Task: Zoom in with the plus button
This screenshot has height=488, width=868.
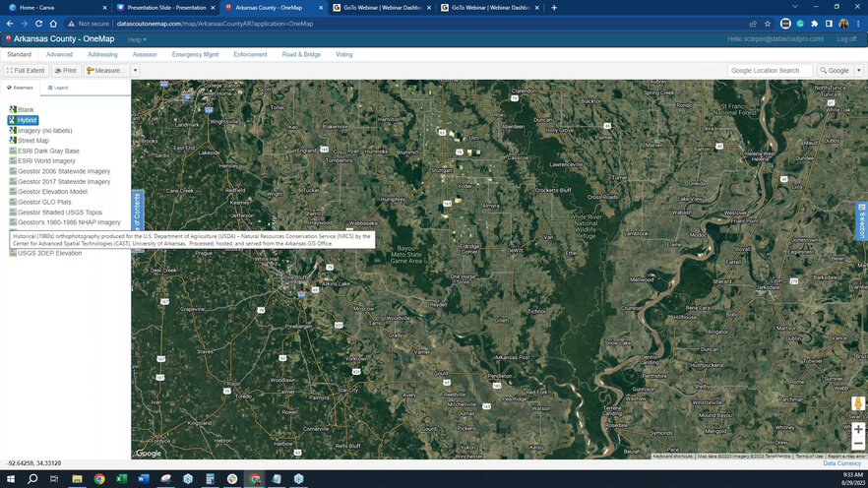Action: tap(858, 429)
